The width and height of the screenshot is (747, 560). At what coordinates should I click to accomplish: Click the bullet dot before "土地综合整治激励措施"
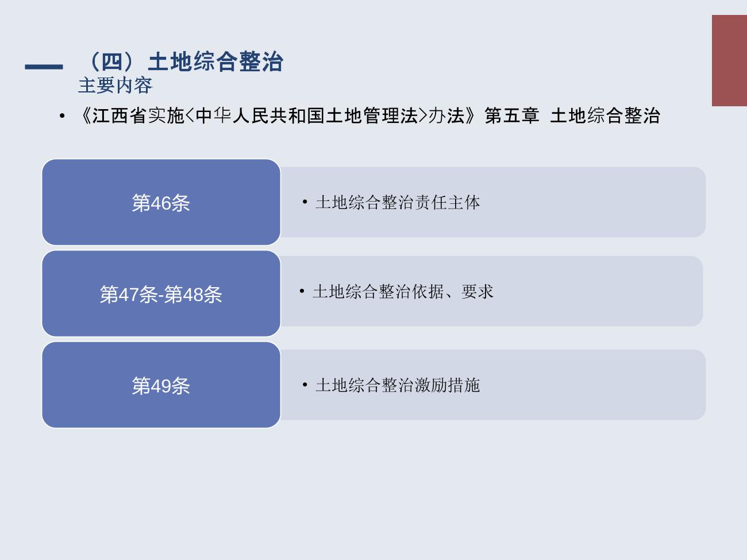coord(305,385)
